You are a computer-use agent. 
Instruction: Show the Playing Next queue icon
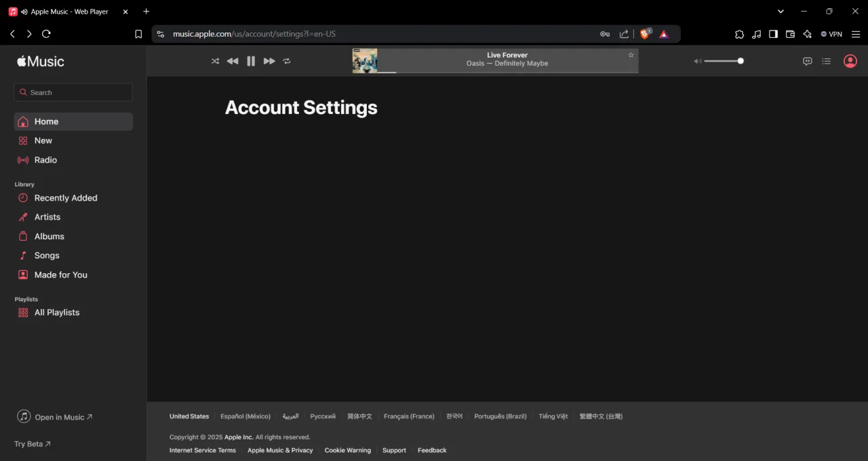[826, 61]
